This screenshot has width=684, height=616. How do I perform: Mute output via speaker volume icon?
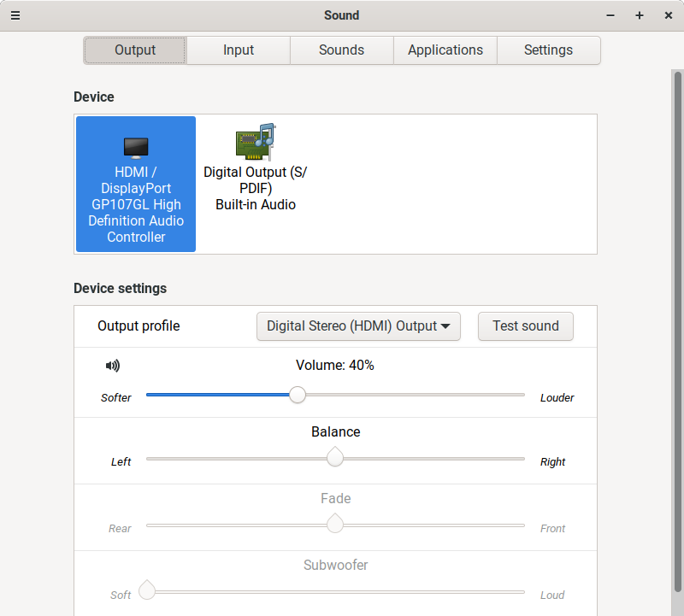(x=113, y=366)
